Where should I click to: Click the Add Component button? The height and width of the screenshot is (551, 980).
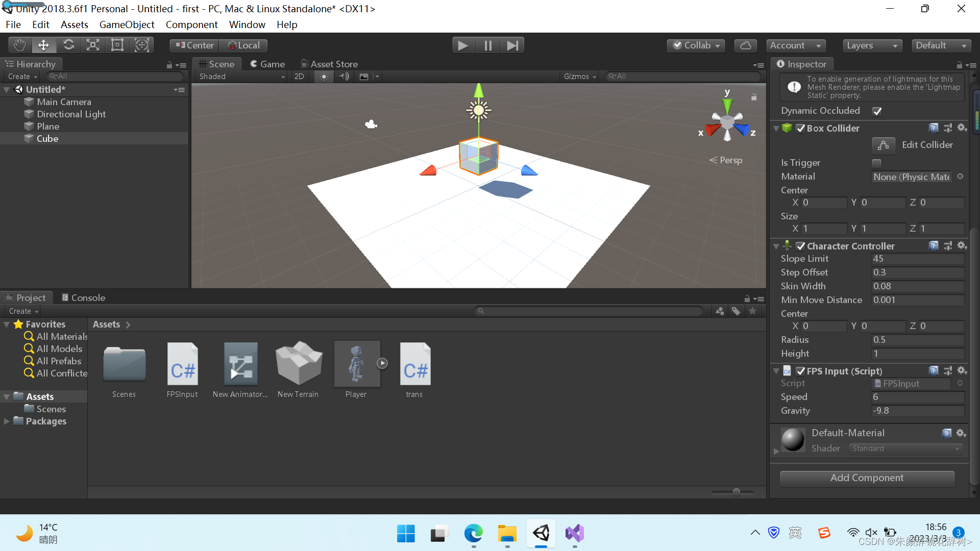867,478
